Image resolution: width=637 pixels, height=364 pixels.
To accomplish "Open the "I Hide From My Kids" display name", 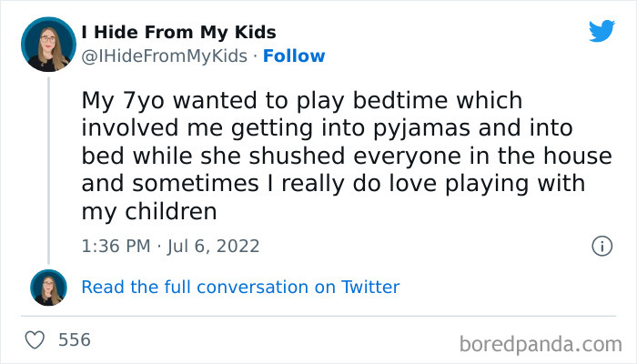I will point(178,33).
